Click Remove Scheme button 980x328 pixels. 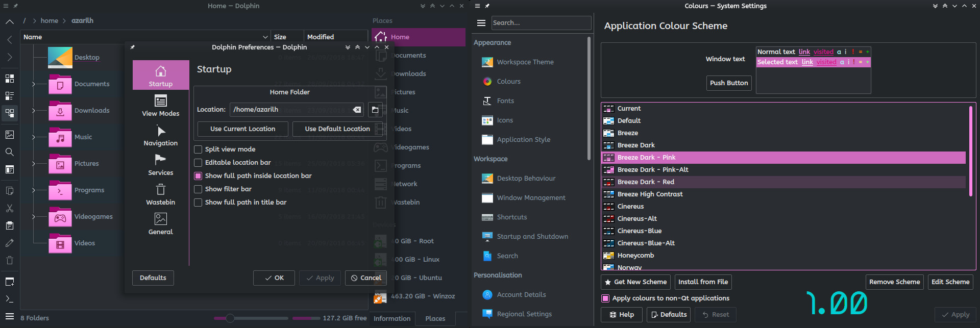tap(894, 282)
